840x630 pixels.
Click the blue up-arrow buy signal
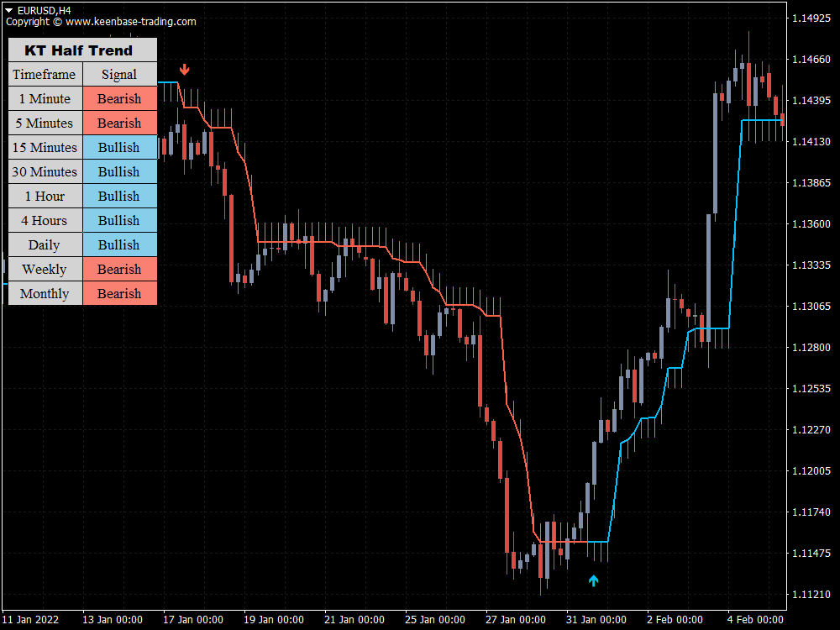pyautogui.click(x=594, y=580)
